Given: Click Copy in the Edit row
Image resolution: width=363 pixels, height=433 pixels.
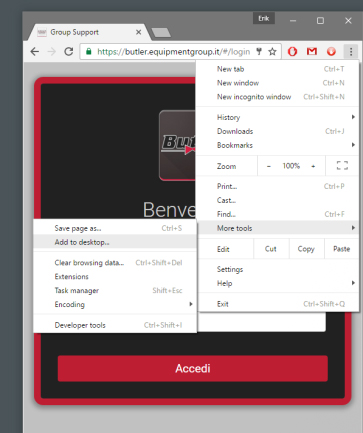Looking at the screenshot, I should coord(306,249).
